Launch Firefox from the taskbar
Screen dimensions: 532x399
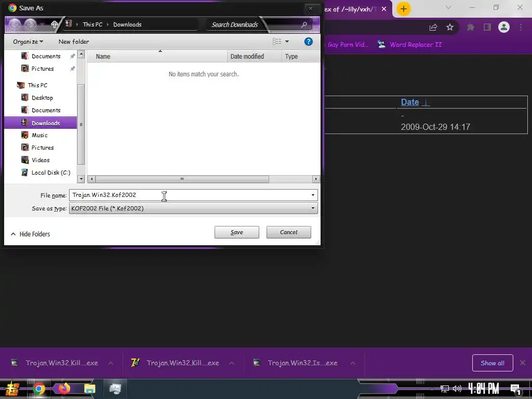coord(64,388)
